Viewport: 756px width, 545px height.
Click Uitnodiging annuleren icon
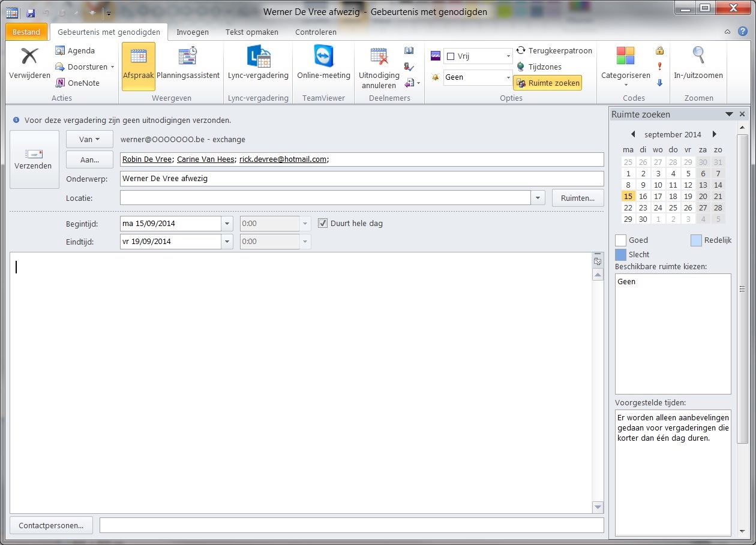tap(379, 57)
